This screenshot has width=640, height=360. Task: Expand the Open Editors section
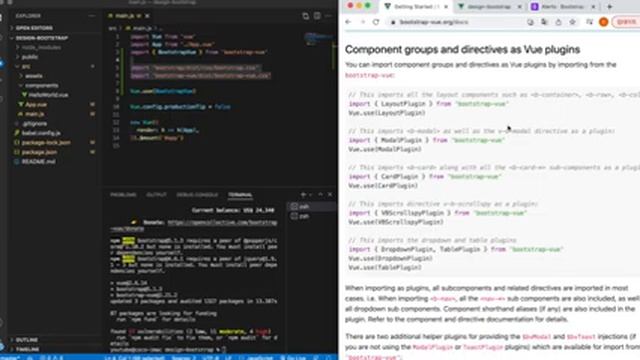point(34,28)
